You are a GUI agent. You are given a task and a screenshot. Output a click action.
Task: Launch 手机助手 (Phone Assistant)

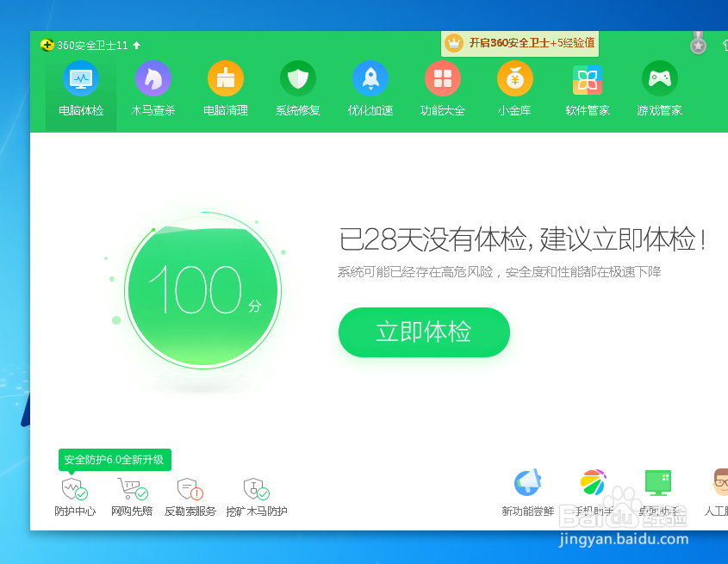(x=593, y=493)
